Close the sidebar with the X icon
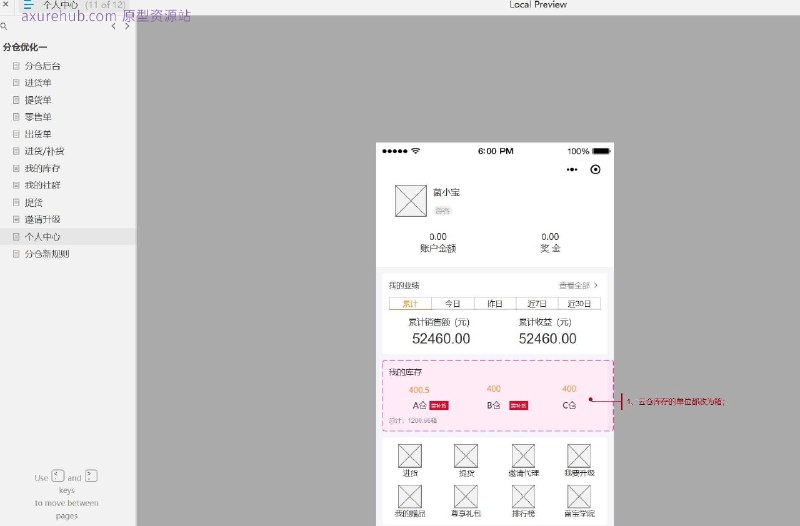 (x=6, y=4)
